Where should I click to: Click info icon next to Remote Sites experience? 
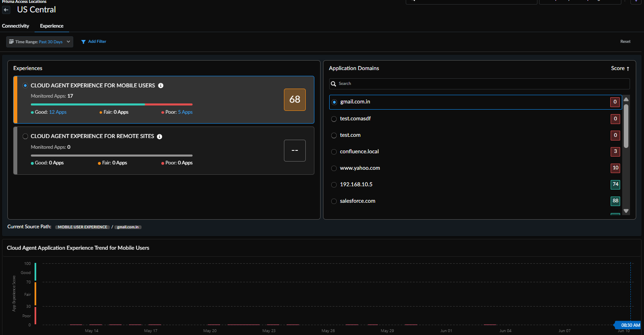click(x=160, y=137)
